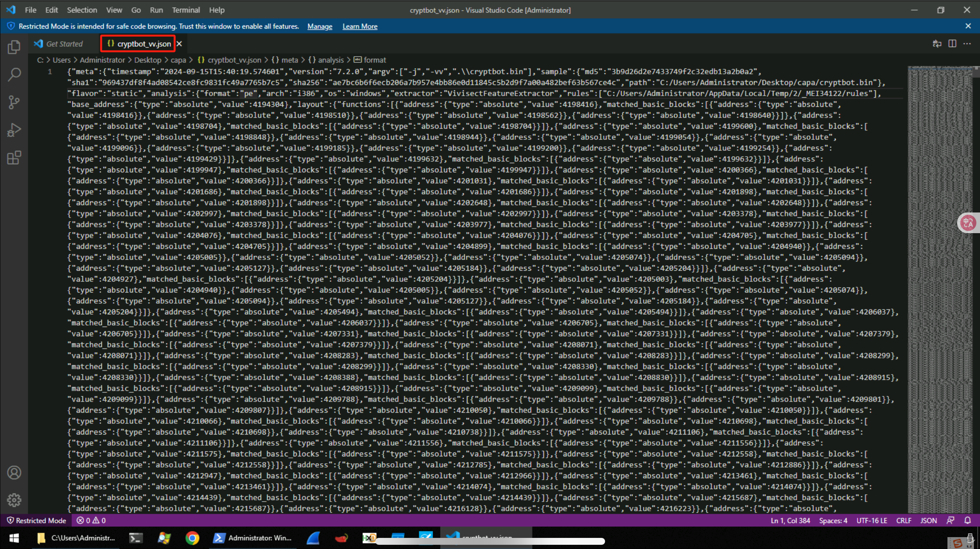The width and height of the screenshot is (980, 549).
Task: Click the Learn More link
Action: pos(360,26)
